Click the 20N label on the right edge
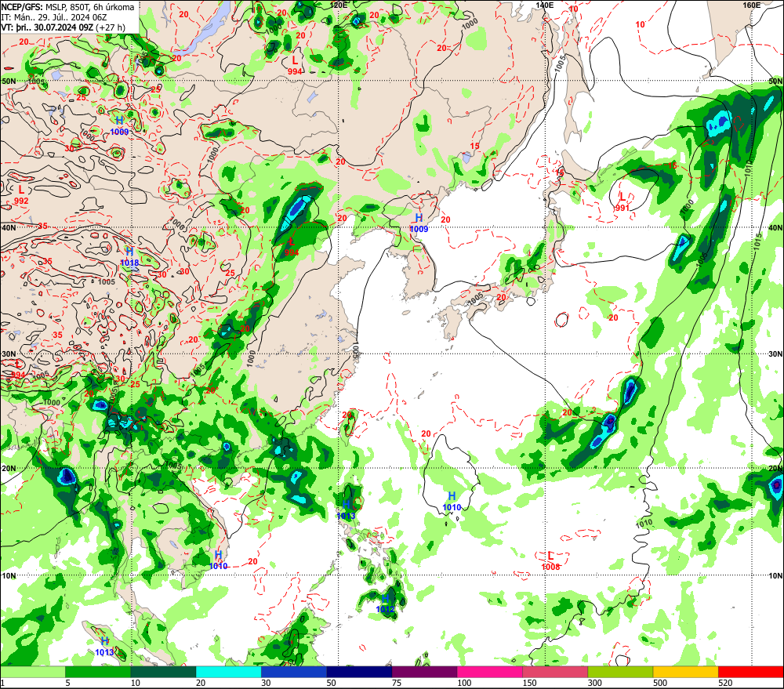784x689 pixels. [x=775, y=469]
